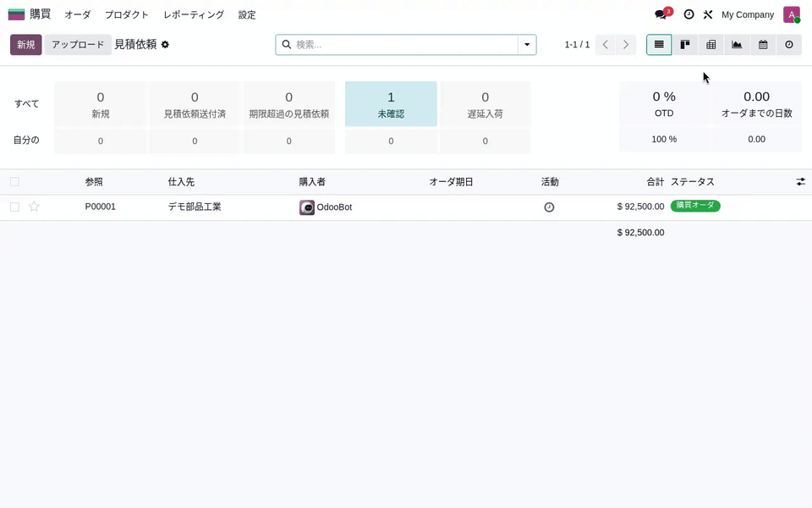
Task: Filter by 期限超過の見積依頼 dashboard card
Action: 289,103
